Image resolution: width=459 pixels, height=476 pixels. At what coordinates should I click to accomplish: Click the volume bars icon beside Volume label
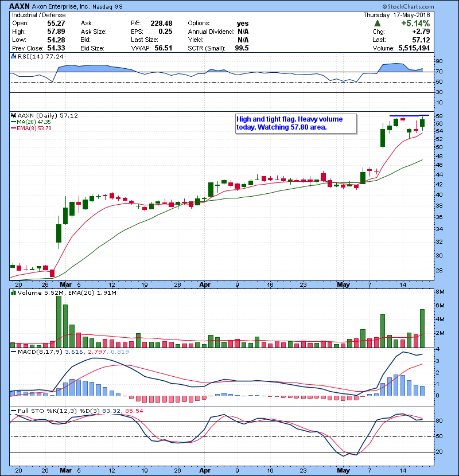click(13, 292)
